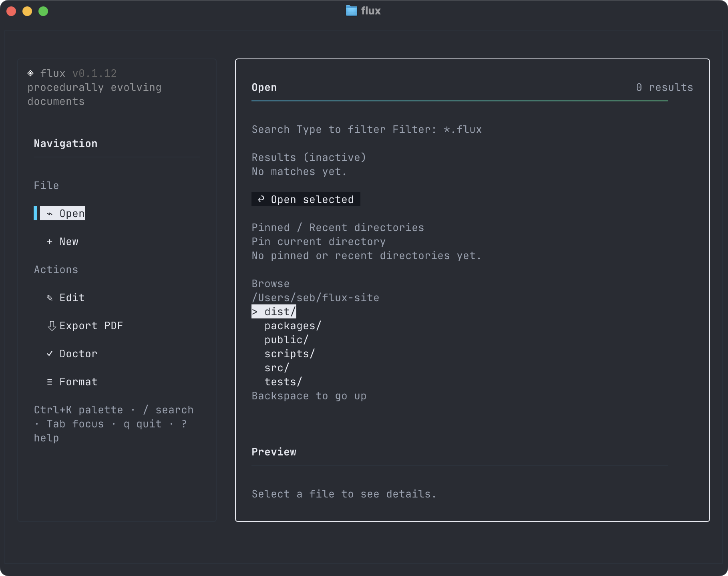
Task: Click the /Users/seb/flux-site path
Action: pos(315,297)
